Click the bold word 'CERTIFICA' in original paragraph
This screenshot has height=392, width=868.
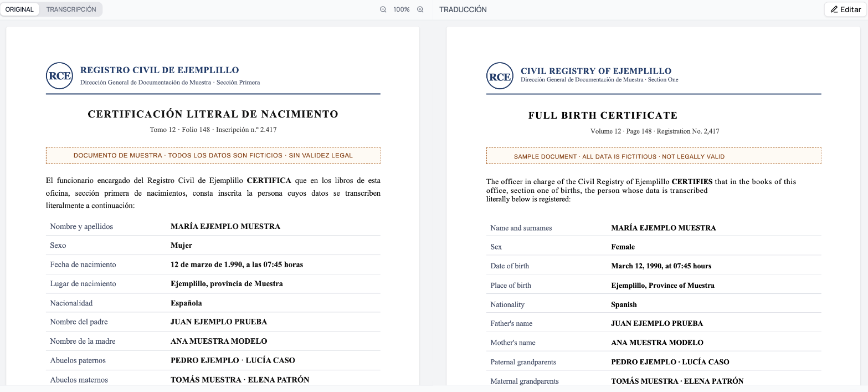(x=269, y=180)
